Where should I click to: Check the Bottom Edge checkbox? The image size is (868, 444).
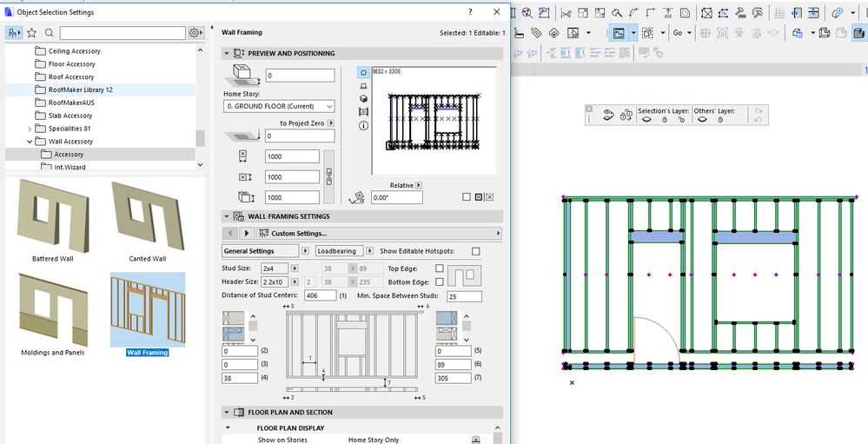(440, 282)
